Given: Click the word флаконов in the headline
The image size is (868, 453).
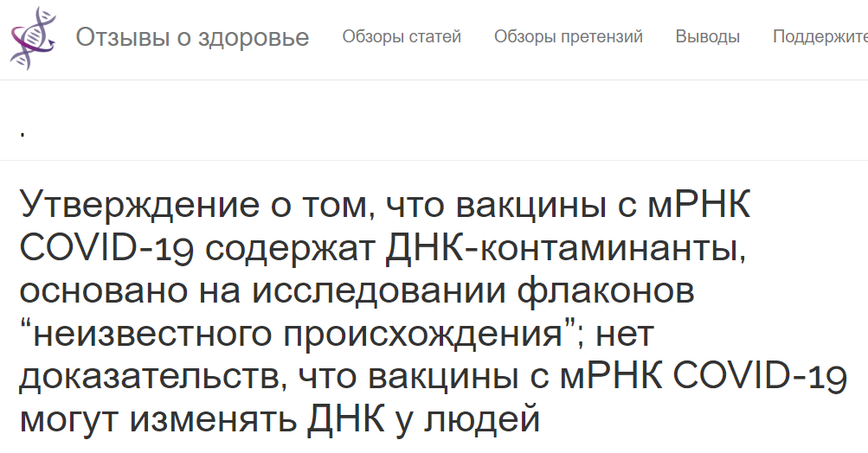Looking at the screenshot, I should tap(606, 291).
